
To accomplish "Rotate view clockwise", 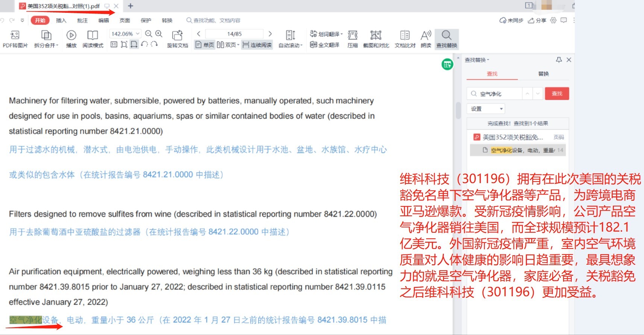I will [154, 44].
